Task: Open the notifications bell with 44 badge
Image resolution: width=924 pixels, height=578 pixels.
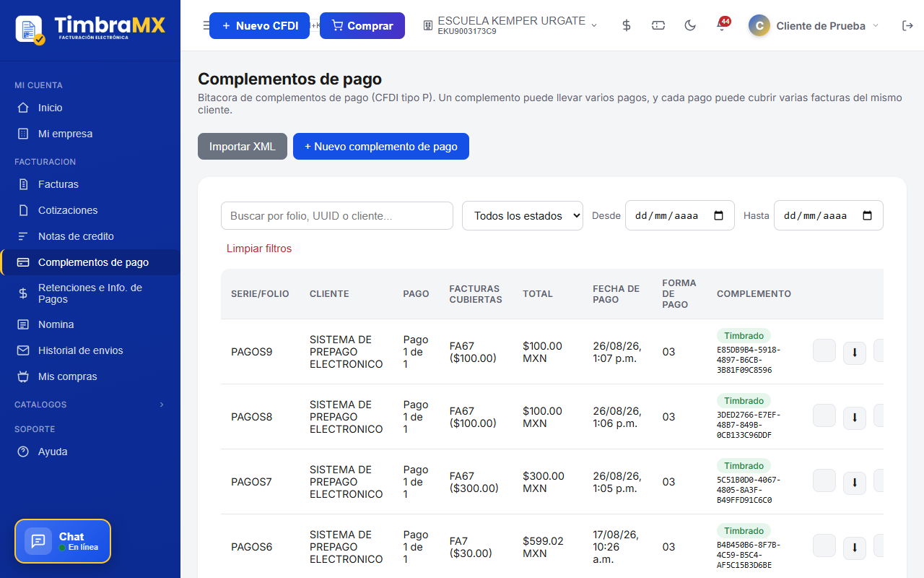Action: click(x=721, y=25)
